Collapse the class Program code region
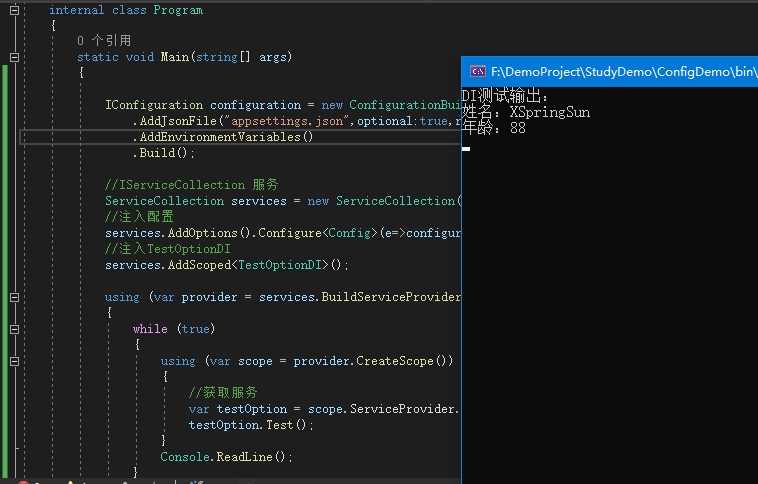This screenshot has height=484, width=758. (x=15, y=10)
